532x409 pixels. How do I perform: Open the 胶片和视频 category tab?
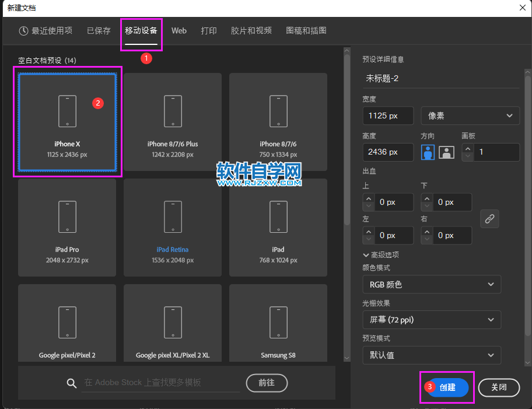click(251, 31)
